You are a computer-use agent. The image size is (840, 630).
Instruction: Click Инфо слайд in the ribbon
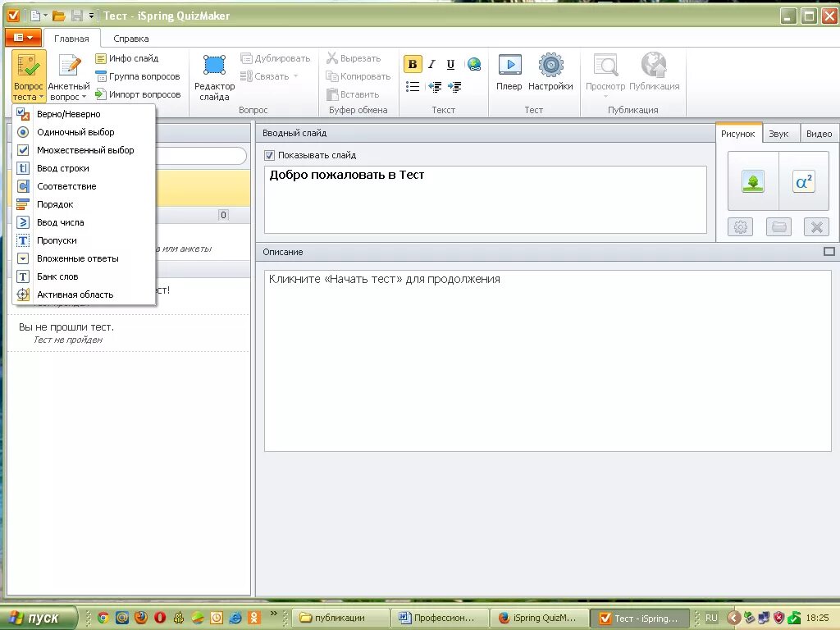[127, 58]
